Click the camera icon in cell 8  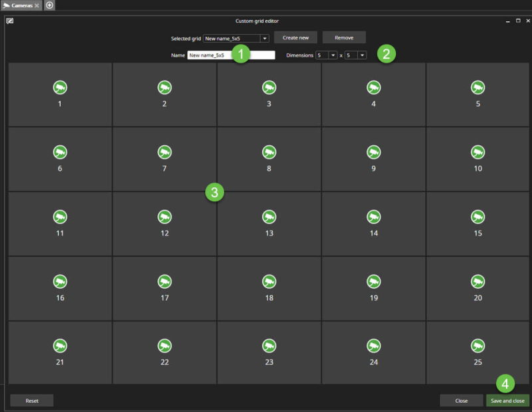[269, 152]
